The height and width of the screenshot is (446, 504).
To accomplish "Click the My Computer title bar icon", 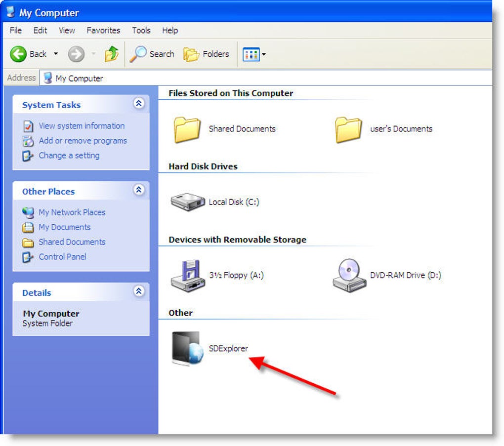I will 11,12.
